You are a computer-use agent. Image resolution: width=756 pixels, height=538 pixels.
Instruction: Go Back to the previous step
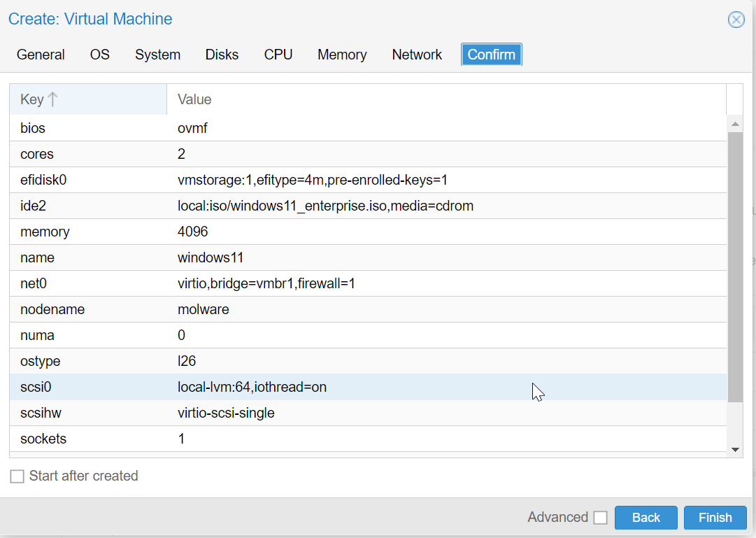pyautogui.click(x=646, y=518)
